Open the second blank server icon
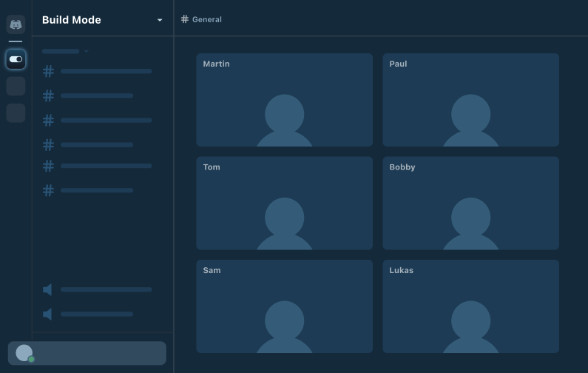 (x=16, y=87)
